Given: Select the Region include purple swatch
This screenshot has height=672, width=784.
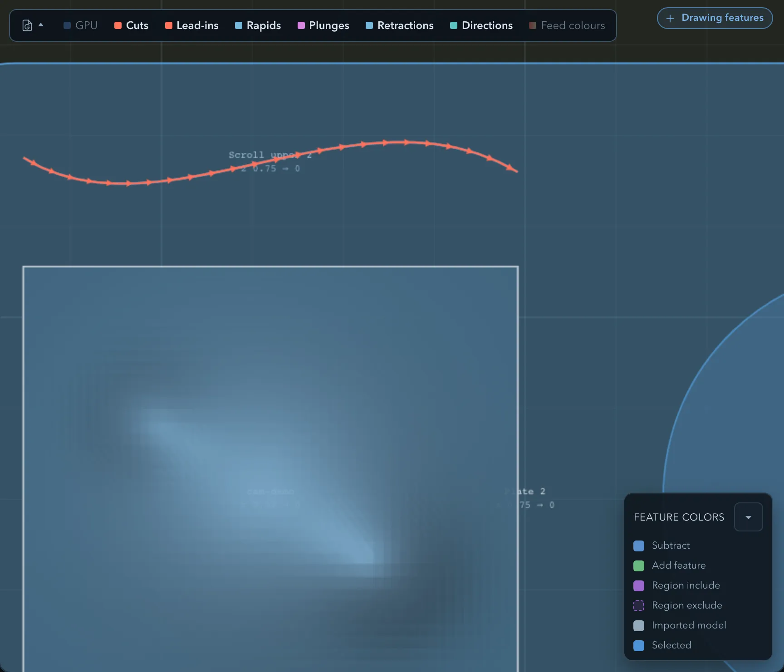Looking at the screenshot, I should [639, 586].
